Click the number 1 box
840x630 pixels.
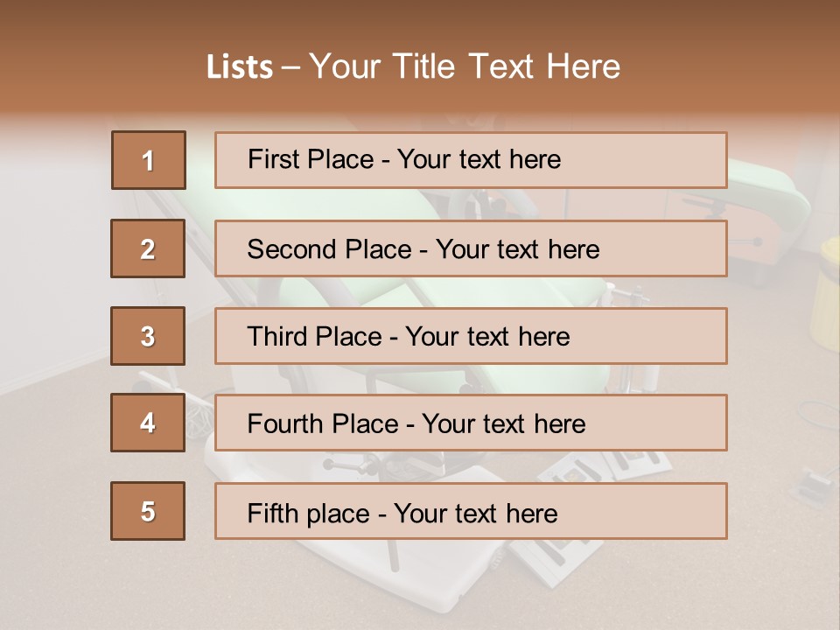(149, 160)
